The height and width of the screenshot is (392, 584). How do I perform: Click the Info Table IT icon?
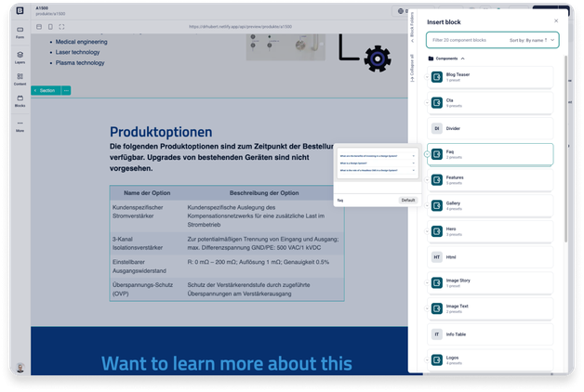436,334
